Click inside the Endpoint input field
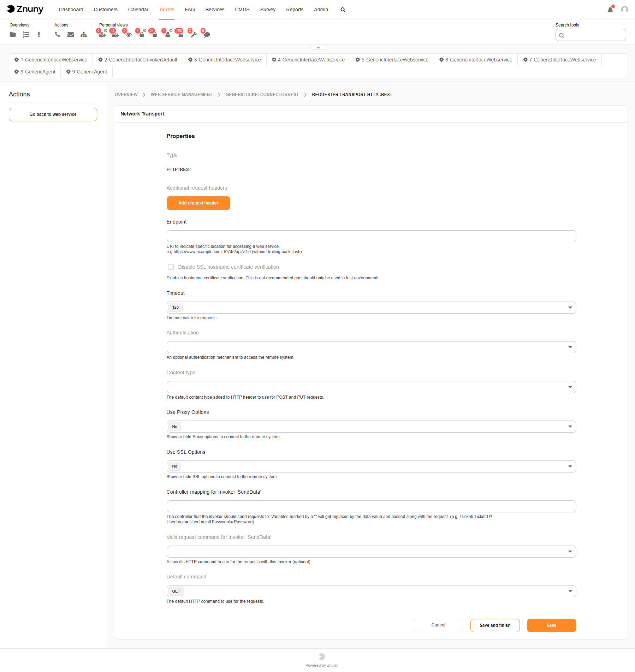 tap(371, 236)
